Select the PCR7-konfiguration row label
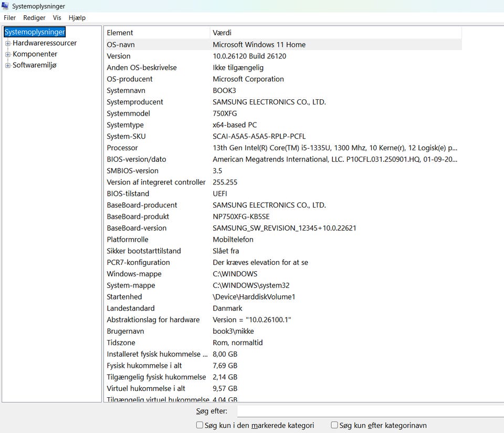 pos(138,263)
